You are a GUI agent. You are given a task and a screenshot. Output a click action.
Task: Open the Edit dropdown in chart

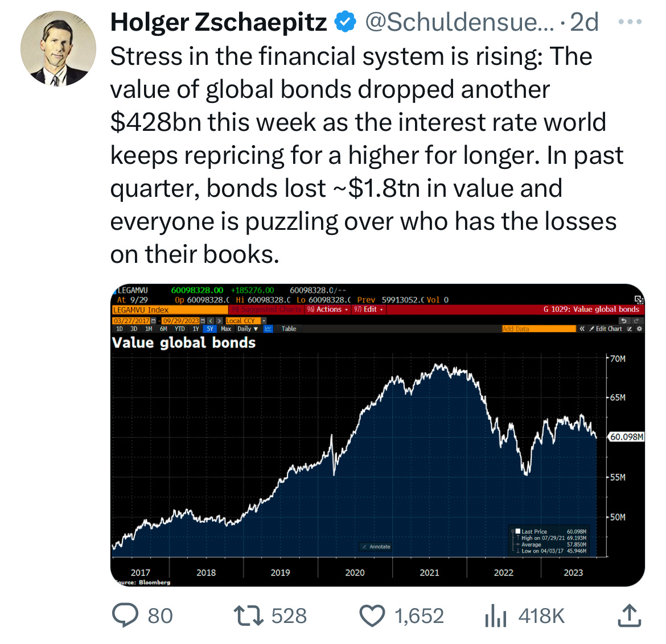368,309
